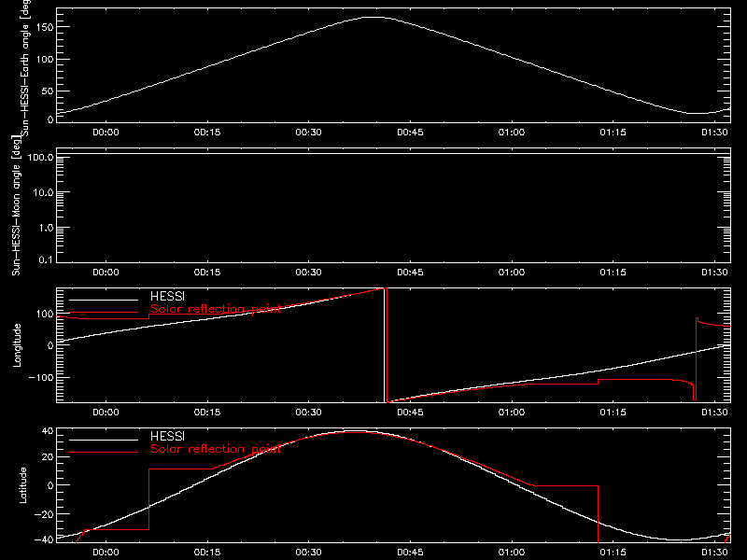Viewport: 747px width, 560px height.
Task: Click the Sun-HESSI-Moon angle axis label
Action: tap(17, 205)
